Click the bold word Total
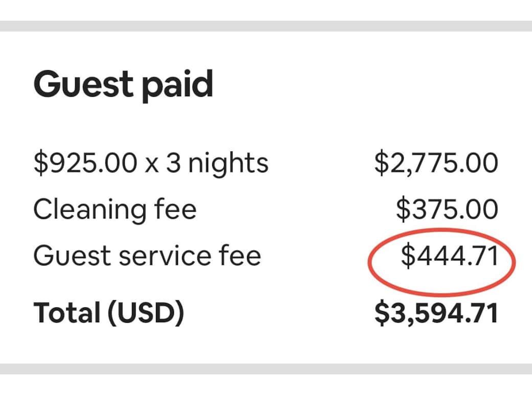The image size is (532, 401). [67, 313]
